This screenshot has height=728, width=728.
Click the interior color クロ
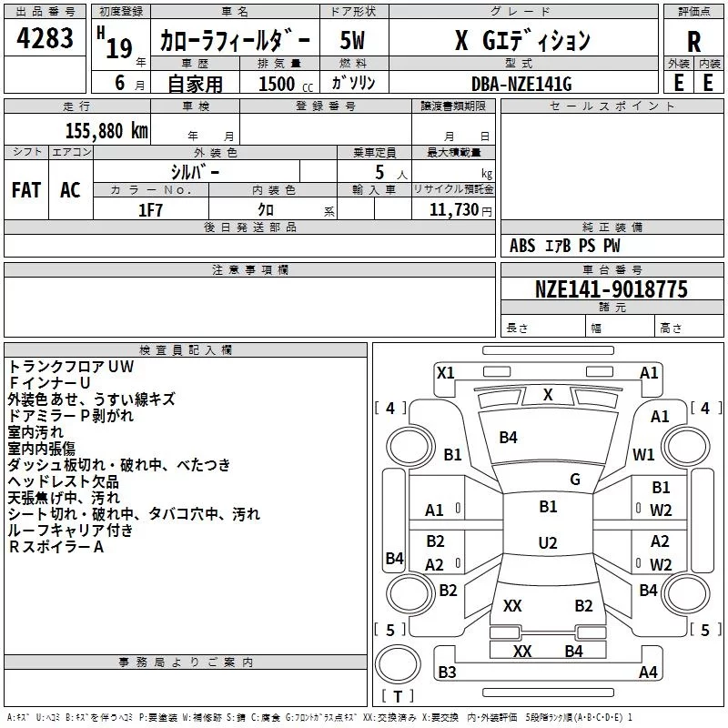266,209
